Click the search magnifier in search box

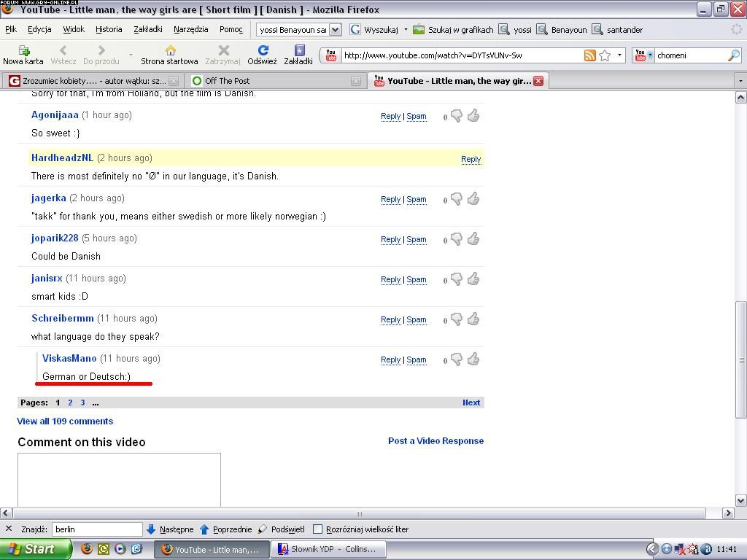pos(733,55)
